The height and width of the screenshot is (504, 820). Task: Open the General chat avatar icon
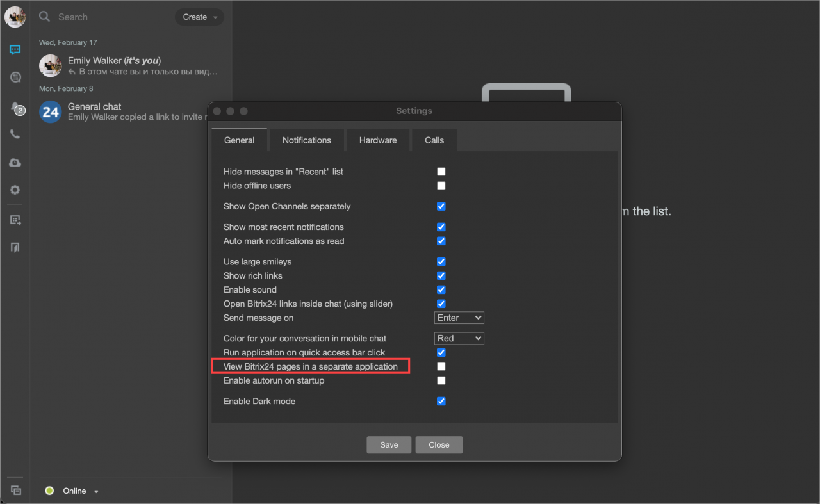tap(51, 111)
